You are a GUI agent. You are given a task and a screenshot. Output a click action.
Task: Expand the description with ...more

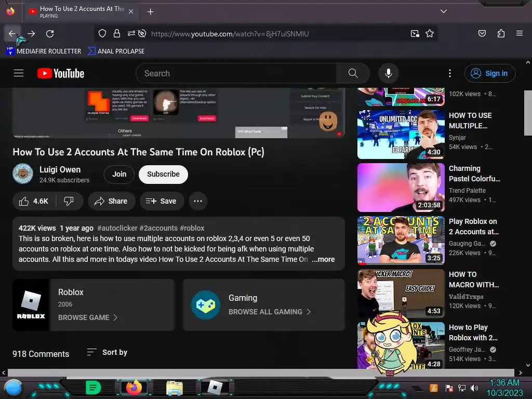tap(323, 259)
